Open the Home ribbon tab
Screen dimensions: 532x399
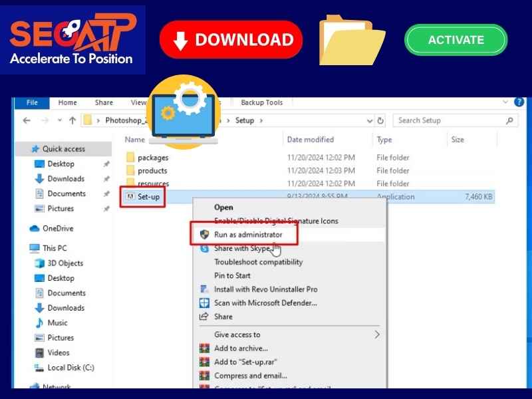67,102
